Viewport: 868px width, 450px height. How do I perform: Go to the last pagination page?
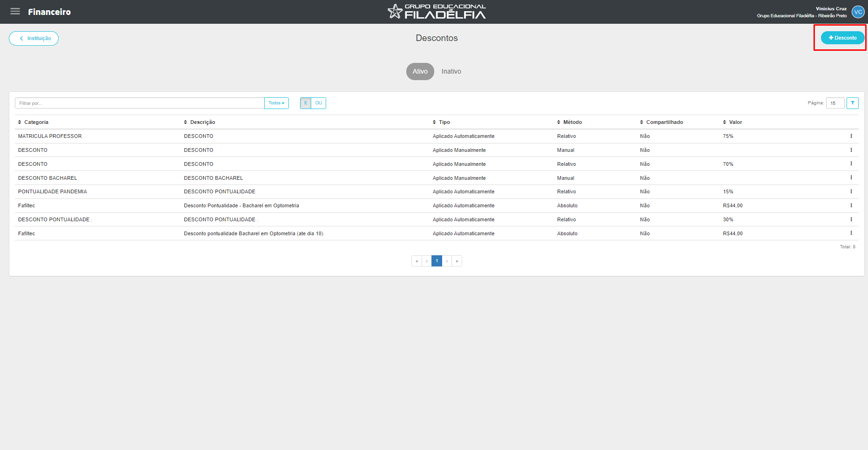[457, 261]
